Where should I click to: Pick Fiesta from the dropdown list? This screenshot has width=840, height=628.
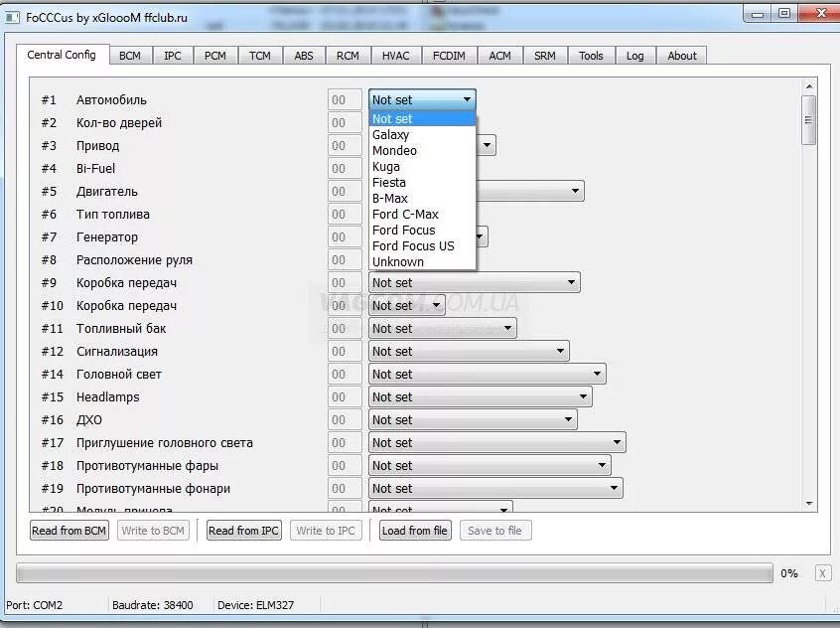tap(422, 183)
